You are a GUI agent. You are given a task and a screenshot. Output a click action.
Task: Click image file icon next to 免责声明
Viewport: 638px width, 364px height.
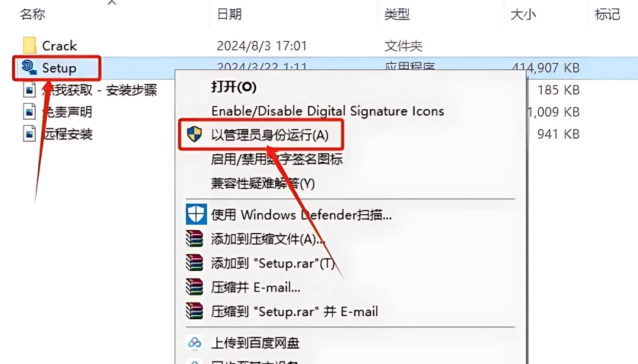tap(30, 112)
